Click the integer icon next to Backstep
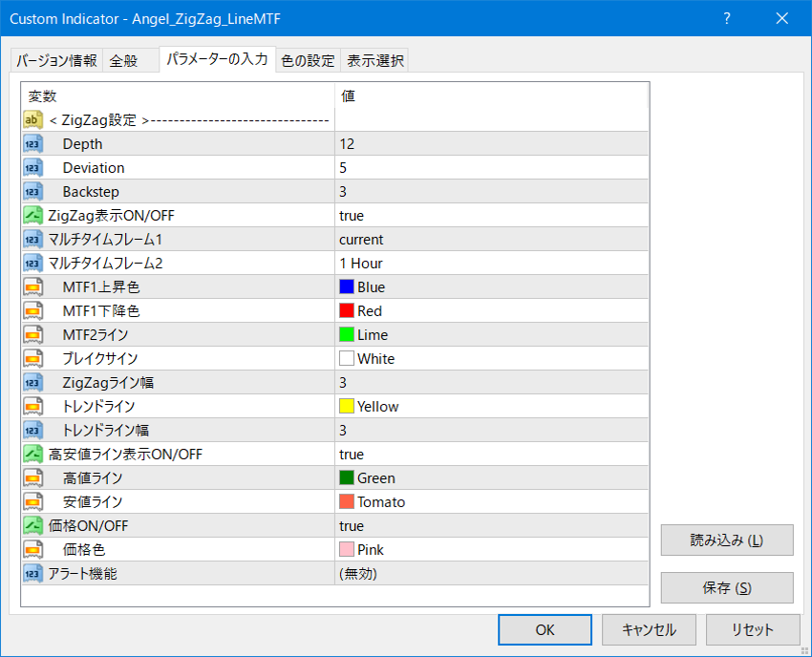812x657 pixels. [32, 192]
